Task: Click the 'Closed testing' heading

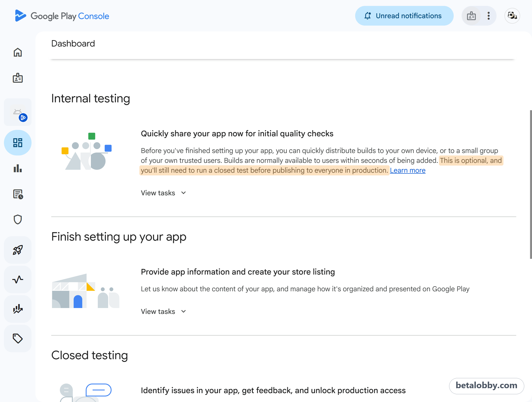Action: tap(90, 356)
